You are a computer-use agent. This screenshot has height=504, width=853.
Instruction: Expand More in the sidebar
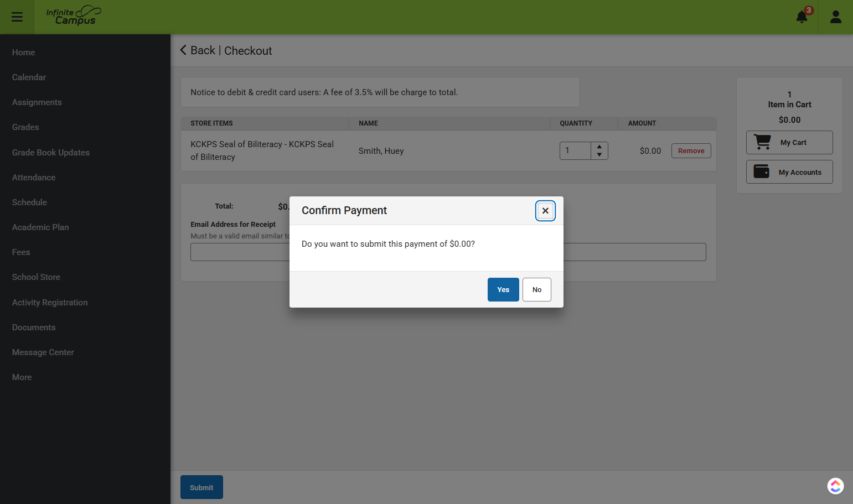pos(22,377)
